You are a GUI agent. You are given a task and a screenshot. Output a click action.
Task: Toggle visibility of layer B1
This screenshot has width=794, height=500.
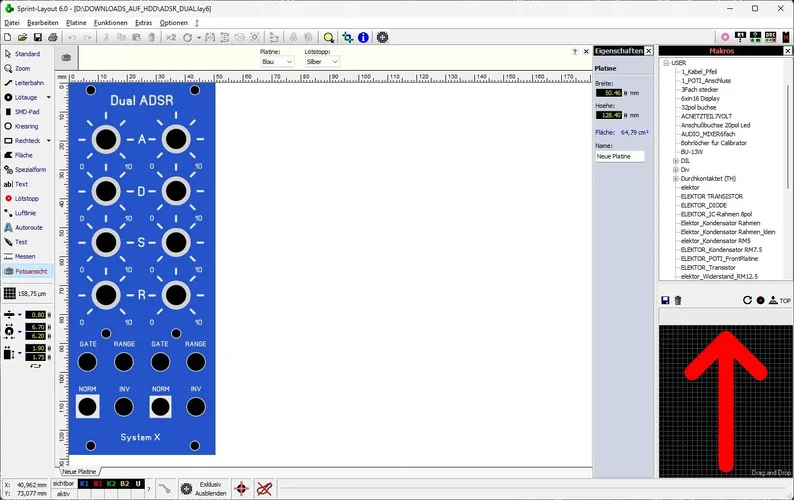pos(98,484)
